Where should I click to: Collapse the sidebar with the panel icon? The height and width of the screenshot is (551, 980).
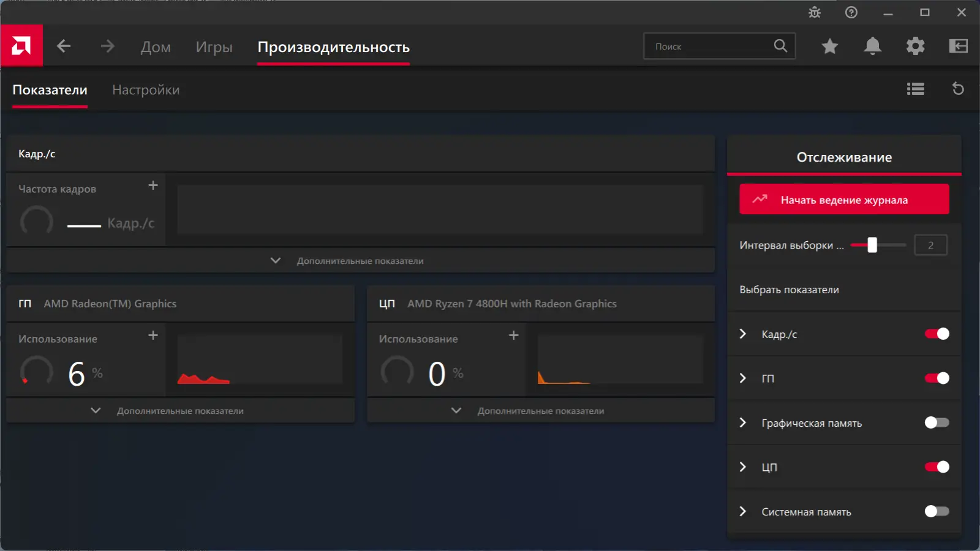(x=957, y=46)
